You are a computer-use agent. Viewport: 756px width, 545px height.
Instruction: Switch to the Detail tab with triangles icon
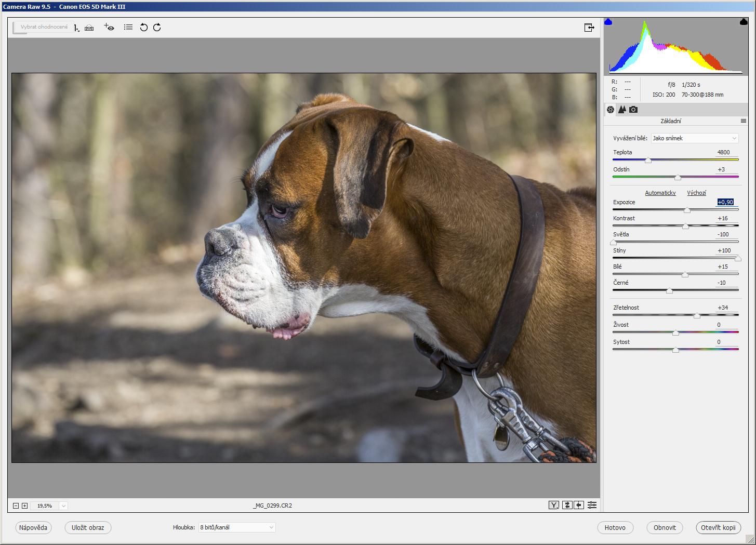click(622, 110)
